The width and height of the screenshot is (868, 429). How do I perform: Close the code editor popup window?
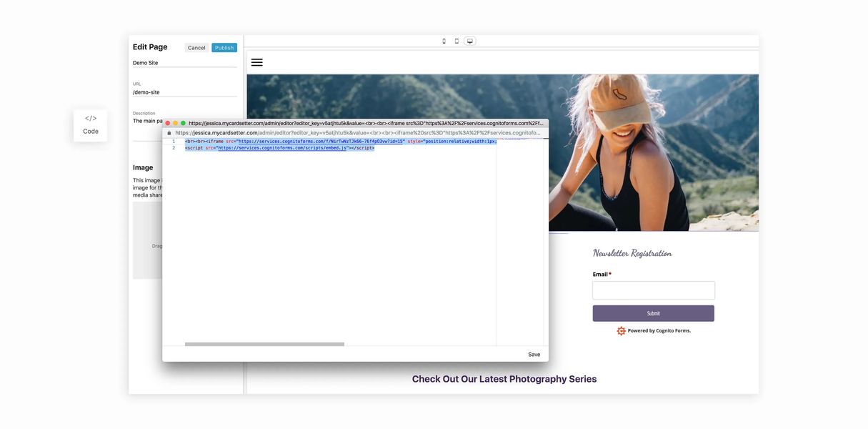click(168, 123)
